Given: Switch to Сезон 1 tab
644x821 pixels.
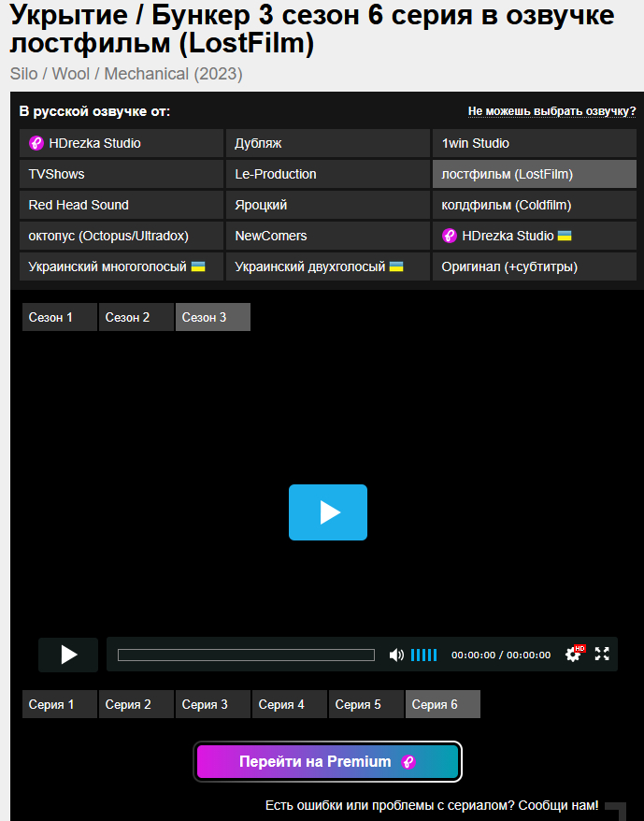Looking at the screenshot, I should click(60, 317).
